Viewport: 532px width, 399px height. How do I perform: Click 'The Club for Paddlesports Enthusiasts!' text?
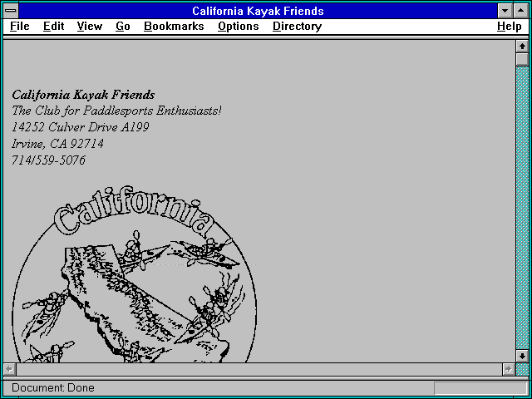pos(116,111)
